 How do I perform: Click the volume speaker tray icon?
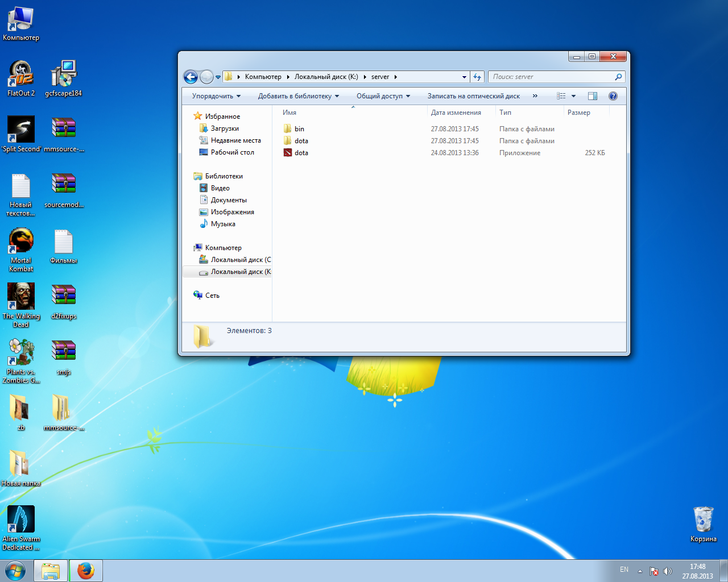pyautogui.click(x=668, y=571)
